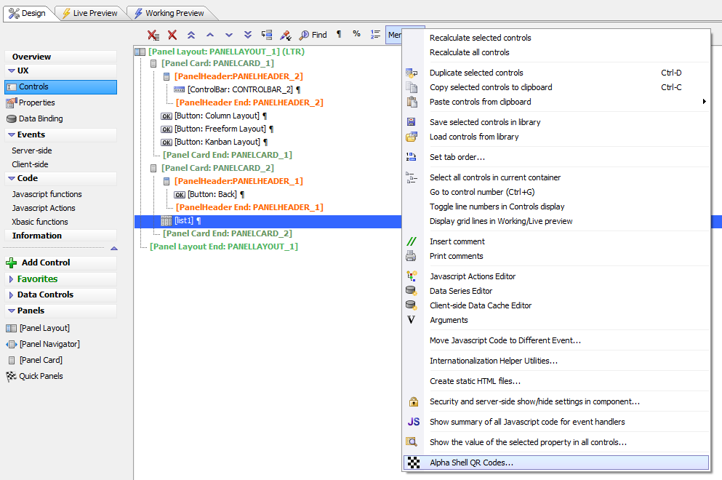Add a Panel Card from sidebar

35,360
